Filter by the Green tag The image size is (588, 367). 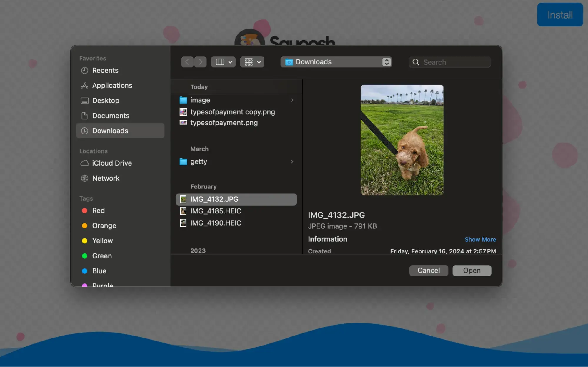pyautogui.click(x=120, y=256)
